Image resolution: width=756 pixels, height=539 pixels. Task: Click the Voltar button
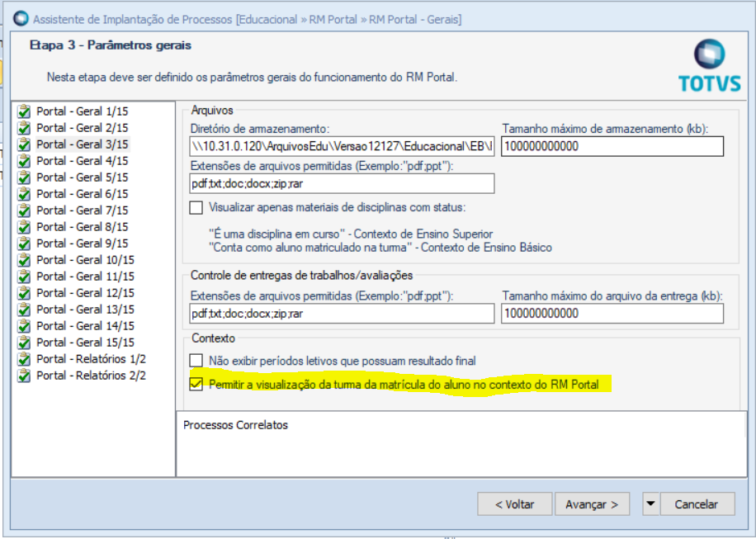pos(514,504)
